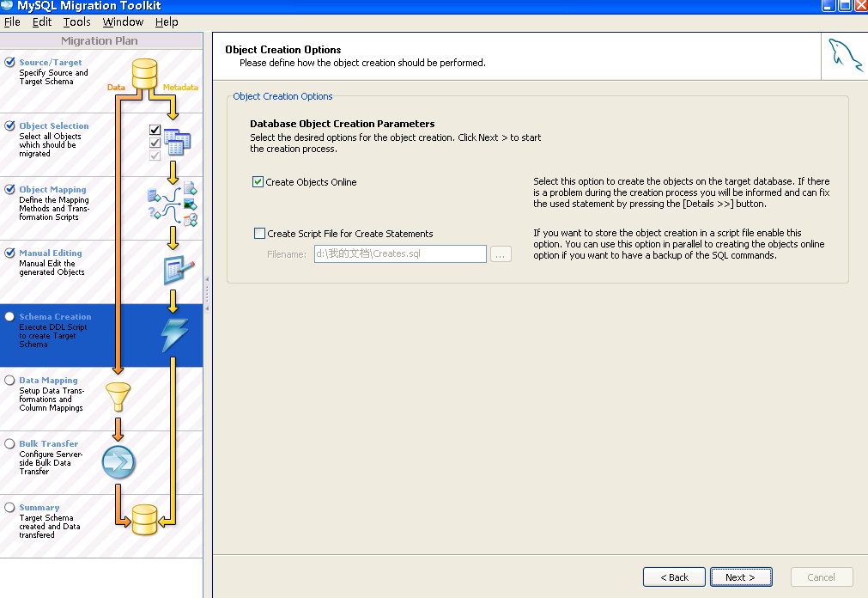Viewport: 868px width, 598px height.
Task: Click the Summary step circle
Action: (x=9, y=507)
